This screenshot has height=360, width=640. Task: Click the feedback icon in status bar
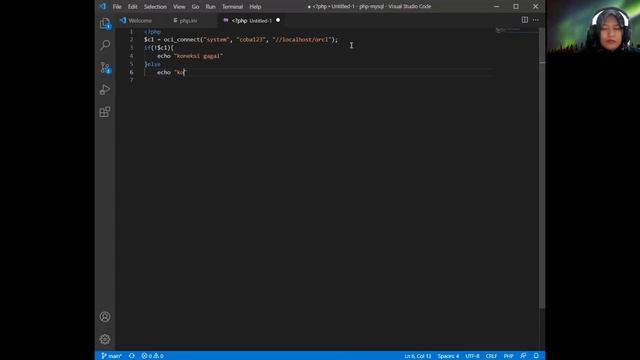pyautogui.click(x=523, y=356)
